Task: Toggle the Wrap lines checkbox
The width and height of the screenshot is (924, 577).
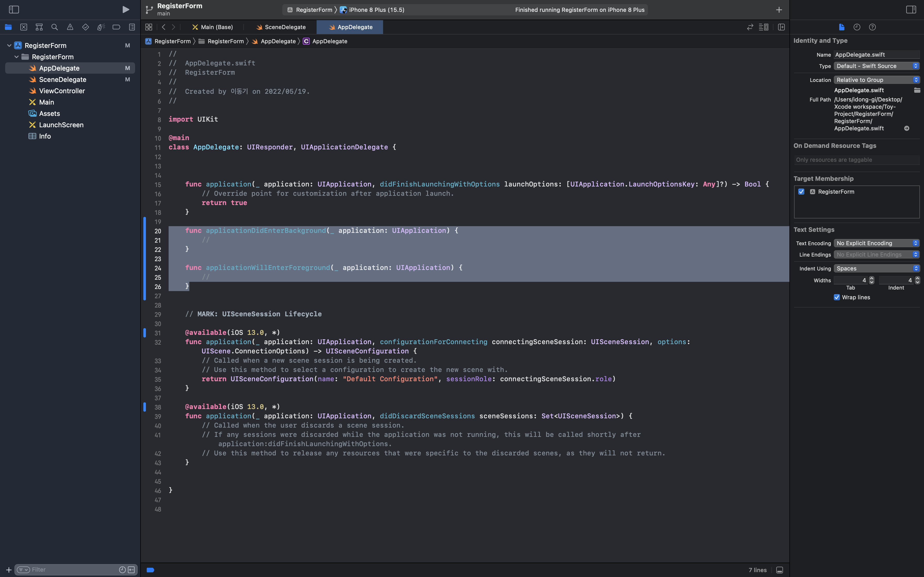Action: click(x=837, y=297)
